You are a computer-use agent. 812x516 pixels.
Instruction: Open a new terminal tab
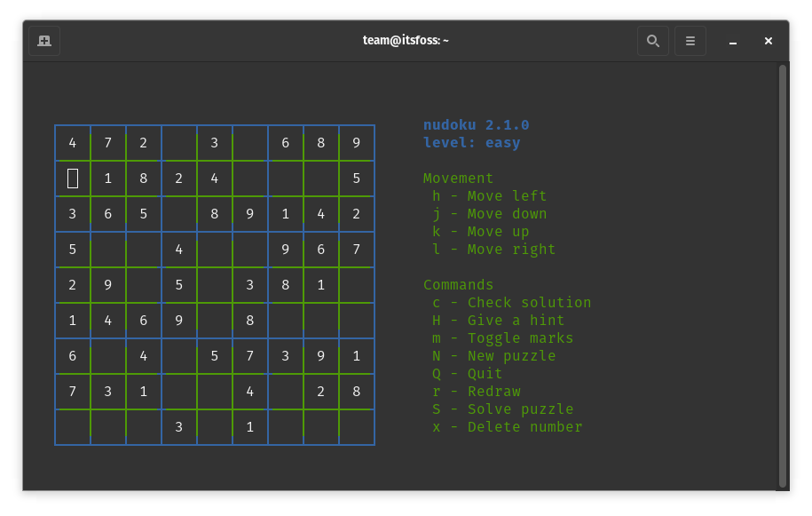(x=44, y=40)
